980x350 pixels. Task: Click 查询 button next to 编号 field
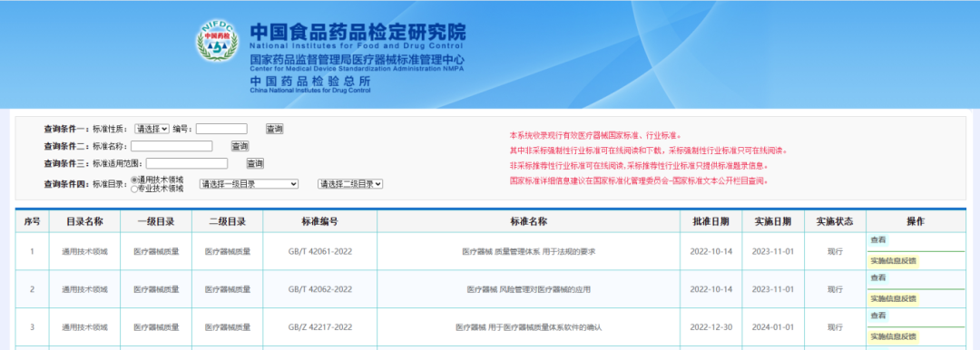274,129
